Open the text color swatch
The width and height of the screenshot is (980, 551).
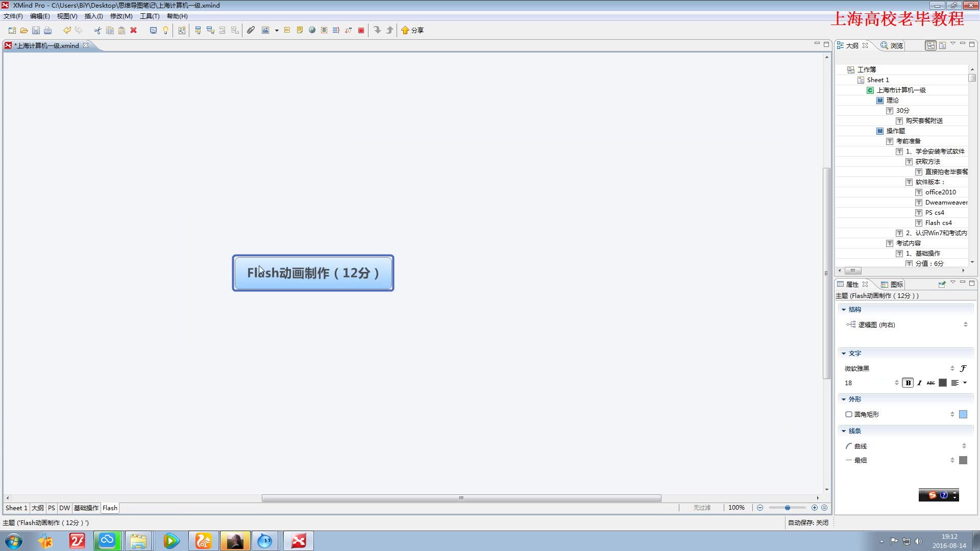(943, 383)
